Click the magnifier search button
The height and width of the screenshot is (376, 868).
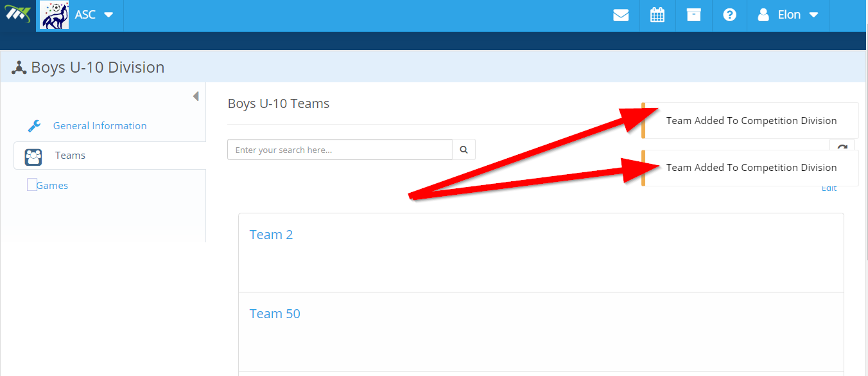pyautogui.click(x=464, y=150)
